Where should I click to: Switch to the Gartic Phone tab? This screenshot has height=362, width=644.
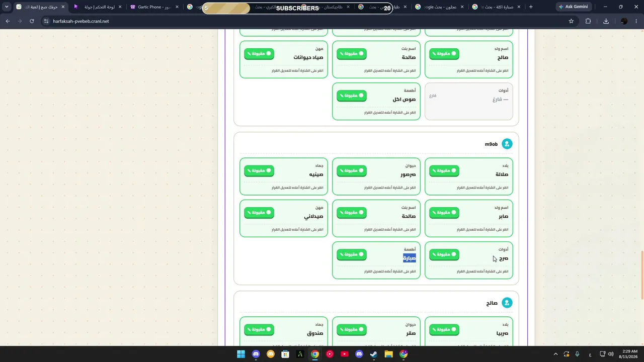point(154,7)
